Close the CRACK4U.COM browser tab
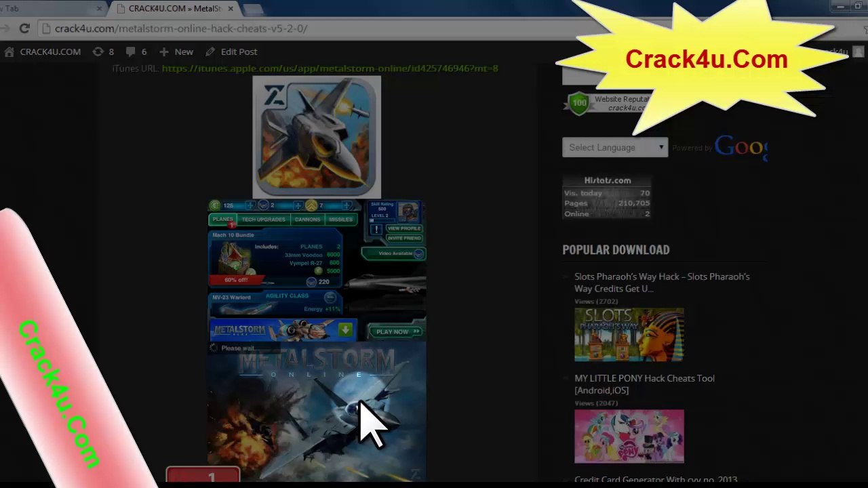Screen dimensions: 868x488 (x=231, y=9)
